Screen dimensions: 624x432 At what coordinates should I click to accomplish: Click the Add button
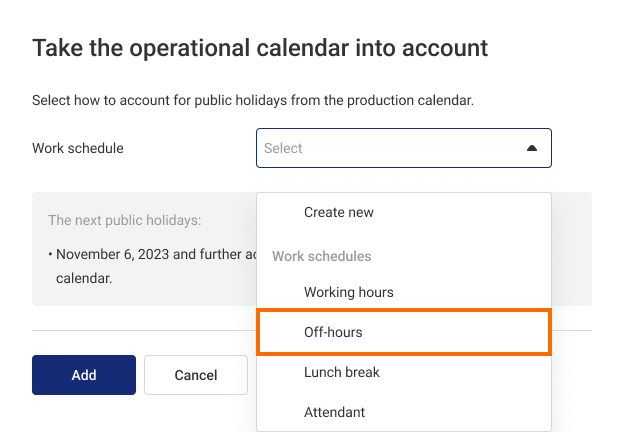click(x=84, y=375)
